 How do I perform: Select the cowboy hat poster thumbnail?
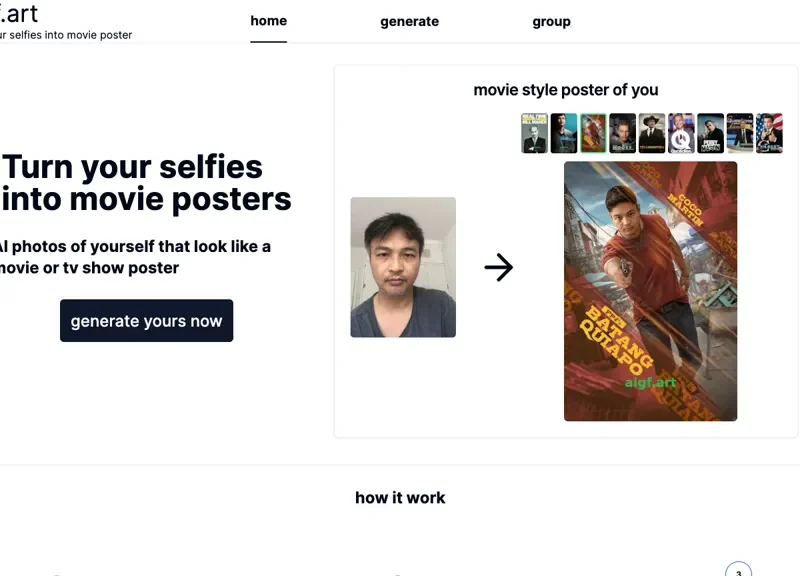652,133
